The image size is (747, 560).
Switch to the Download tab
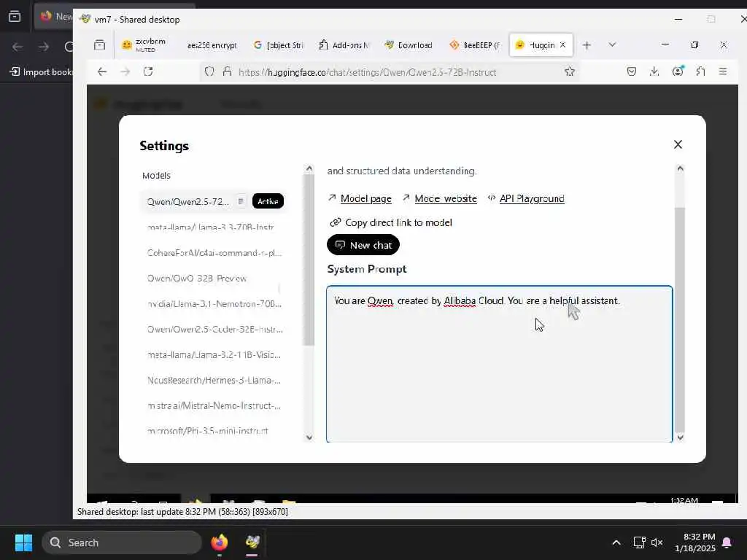pyautogui.click(x=409, y=44)
